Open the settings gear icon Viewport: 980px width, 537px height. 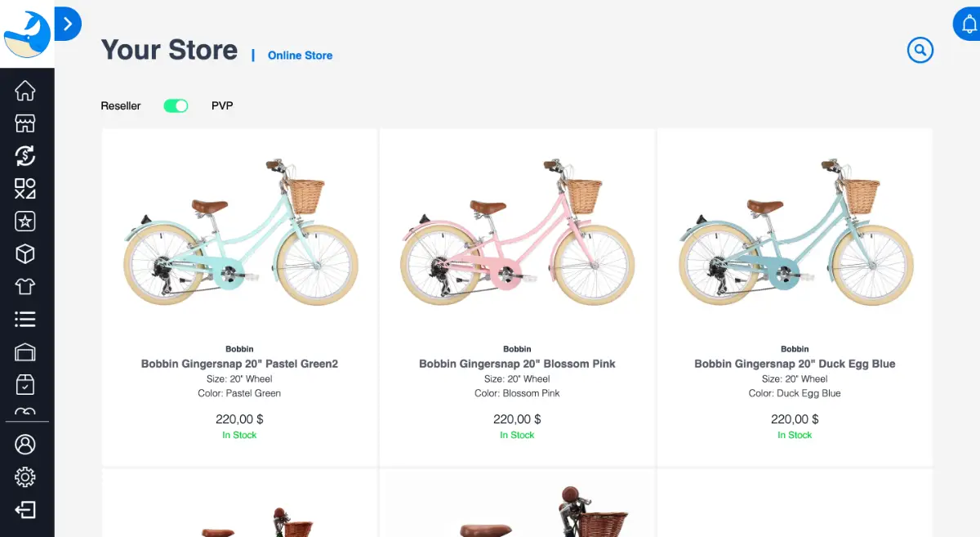(x=25, y=477)
